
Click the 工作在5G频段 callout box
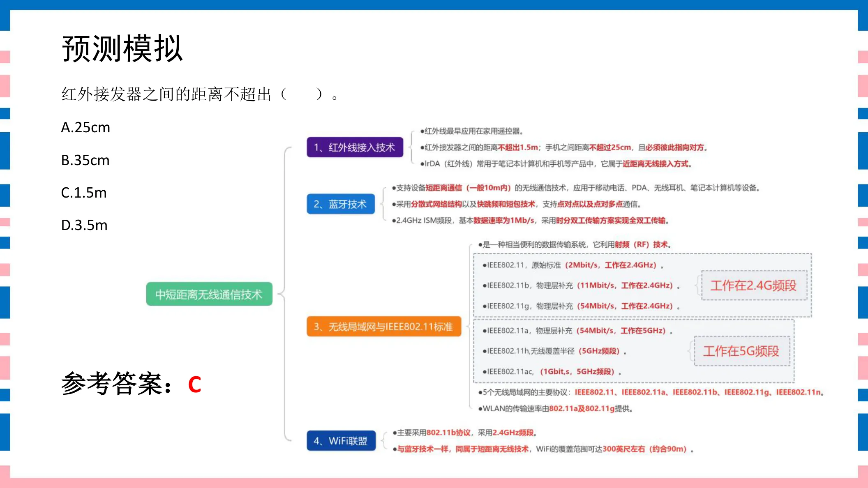point(742,351)
